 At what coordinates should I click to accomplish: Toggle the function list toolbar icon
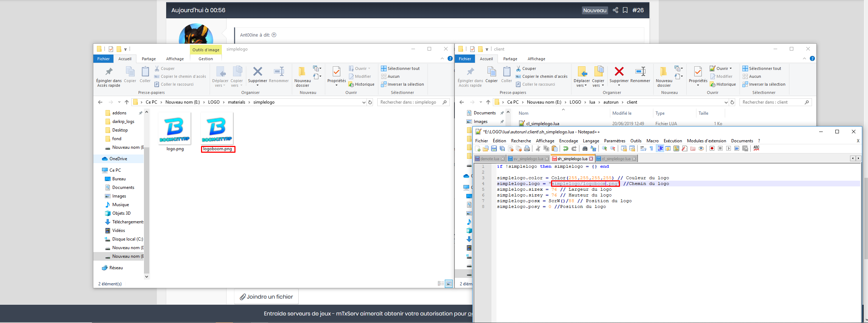(685, 148)
